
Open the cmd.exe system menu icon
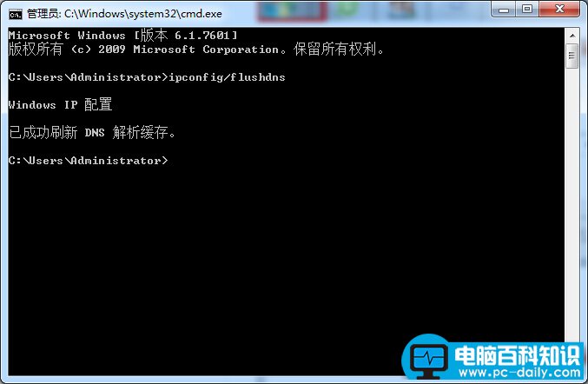pyautogui.click(x=16, y=14)
